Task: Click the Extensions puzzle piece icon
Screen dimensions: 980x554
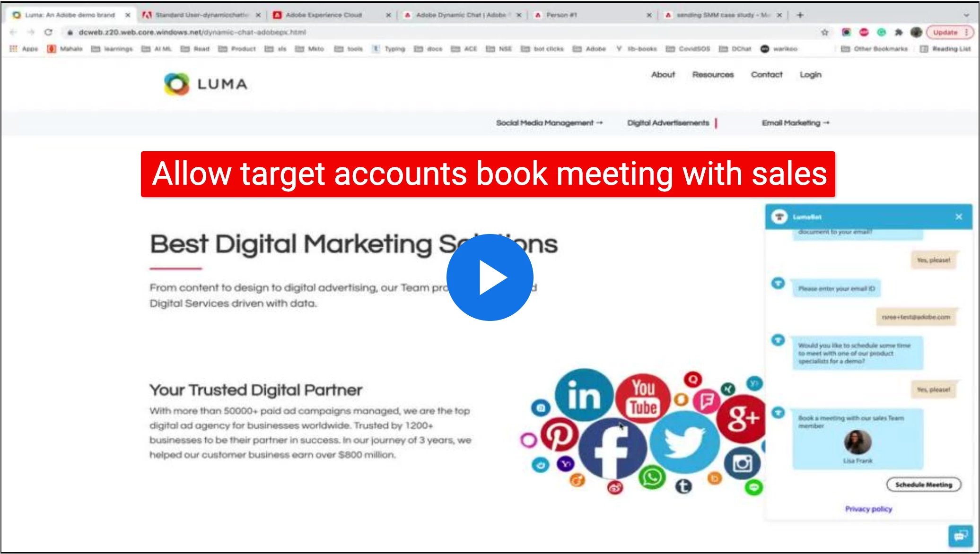Action: coord(899,32)
